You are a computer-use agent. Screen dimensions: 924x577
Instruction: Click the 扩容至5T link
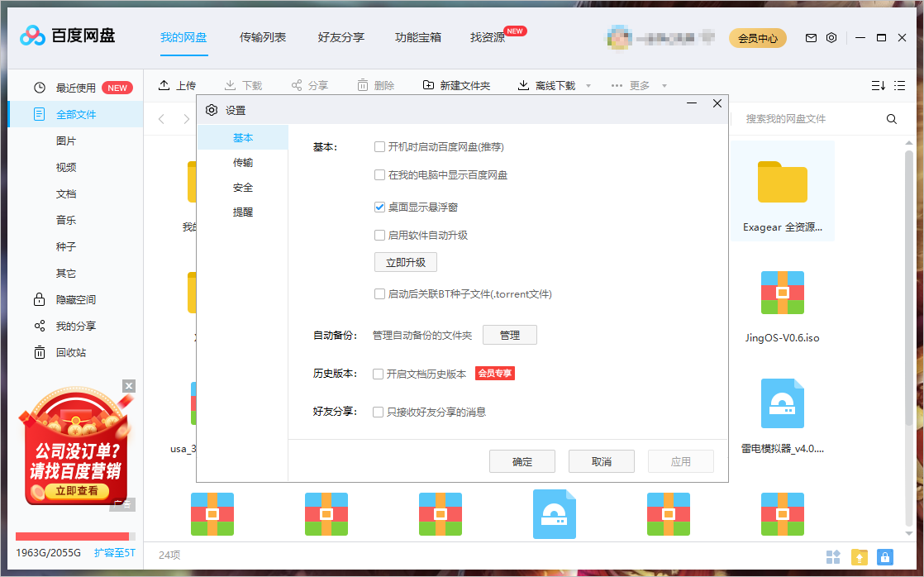tap(115, 553)
